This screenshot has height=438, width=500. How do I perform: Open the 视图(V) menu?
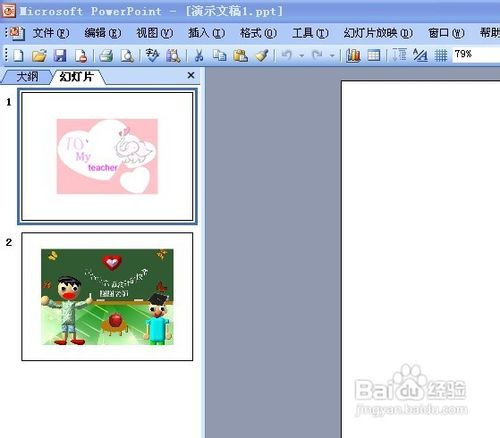[x=155, y=33]
